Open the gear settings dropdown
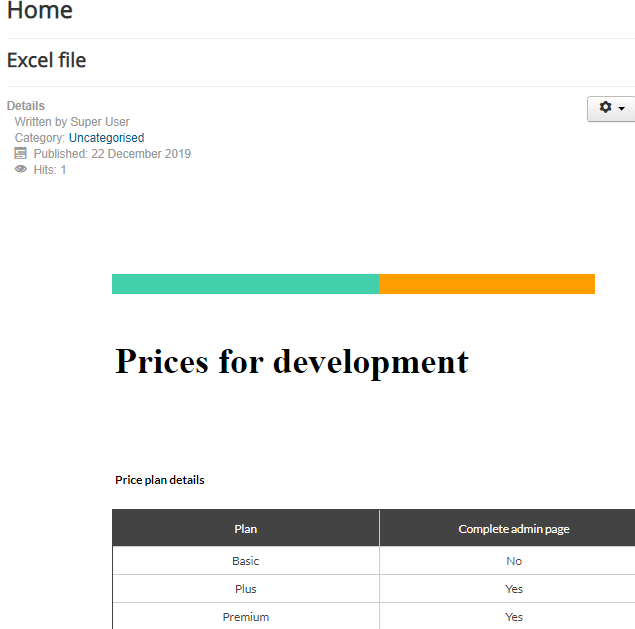Viewport: 635px width, 629px height. pyautogui.click(x=612, y=109)
